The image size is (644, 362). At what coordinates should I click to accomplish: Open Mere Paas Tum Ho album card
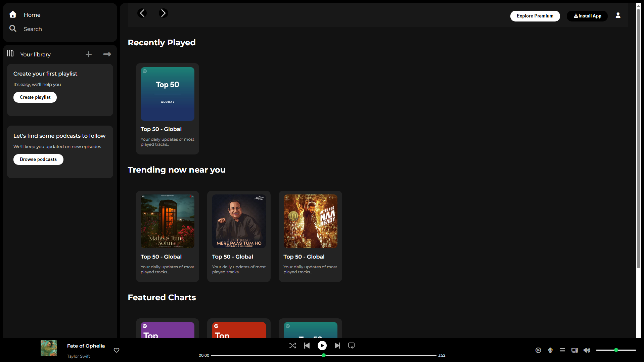[x=239, y=236]
